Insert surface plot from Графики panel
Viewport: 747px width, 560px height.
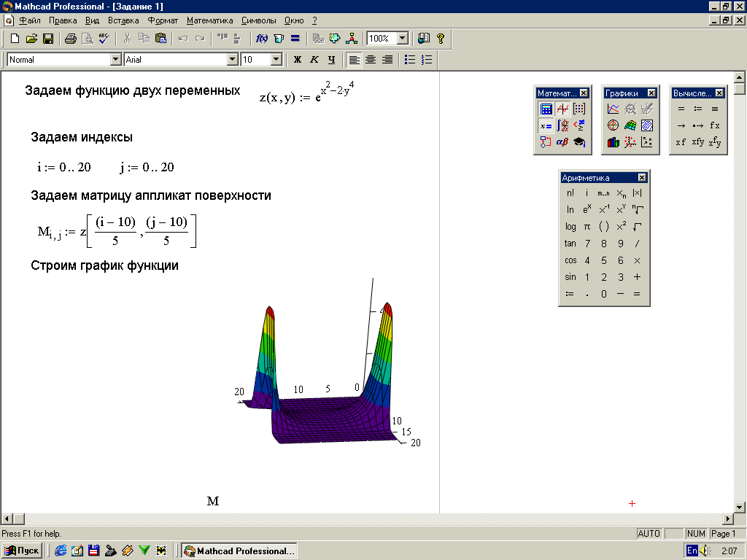click(x=630, y=125)
